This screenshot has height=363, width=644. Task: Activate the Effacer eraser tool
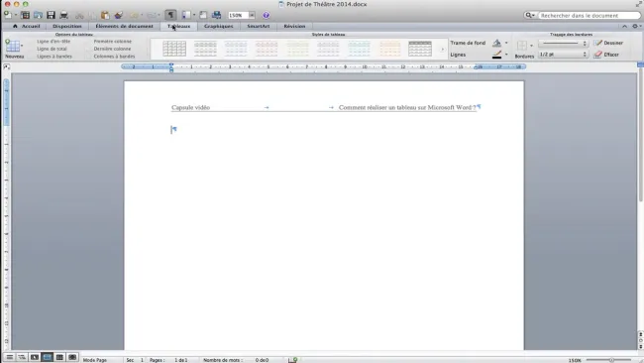[606, 55]
